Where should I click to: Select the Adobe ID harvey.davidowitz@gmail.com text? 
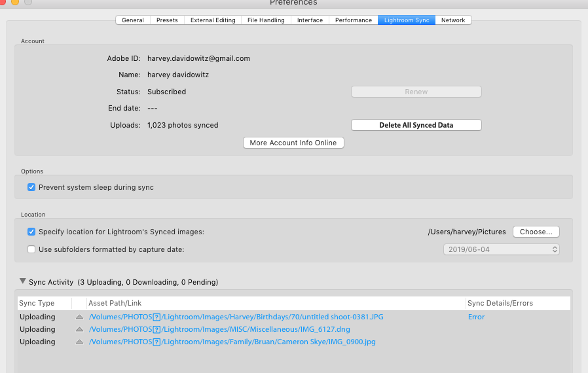click(x=199, y=58)
